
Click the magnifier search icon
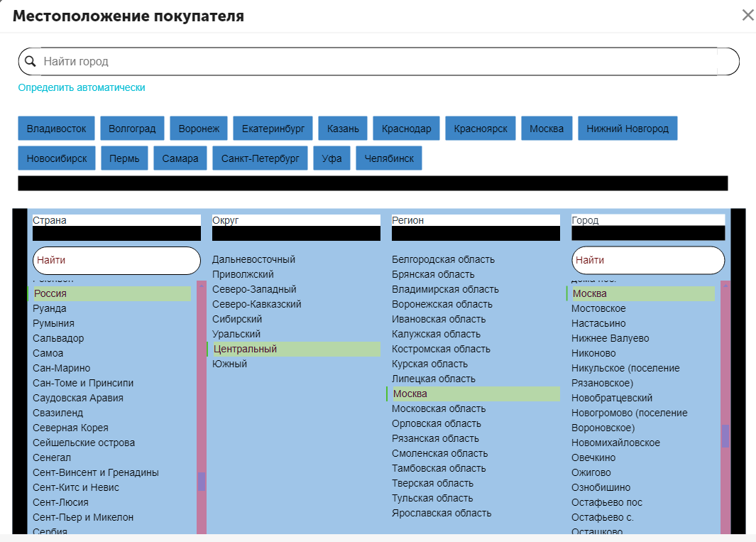click(x=31, y=62)
